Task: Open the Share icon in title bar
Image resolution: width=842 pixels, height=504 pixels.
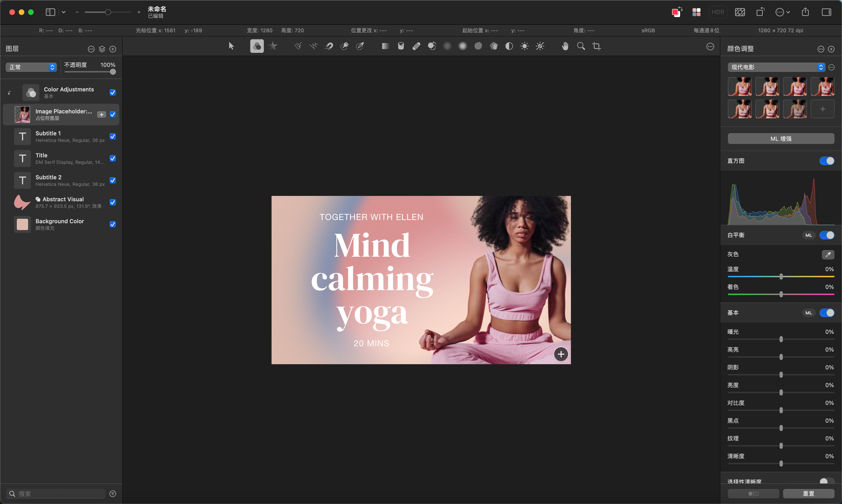Action: pos(805,12)
